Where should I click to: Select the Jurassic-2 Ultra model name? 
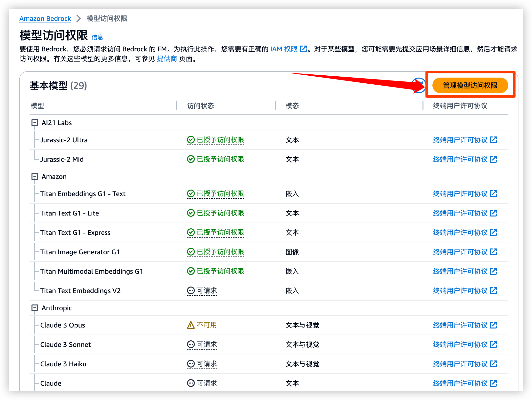(x=64, y=140)
